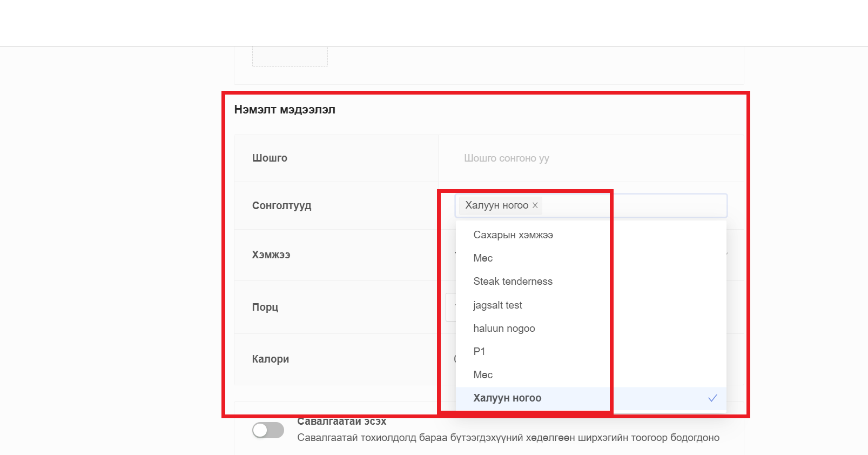Expand the Хэмжээ dropdown arrow

(x=726, y=254)
